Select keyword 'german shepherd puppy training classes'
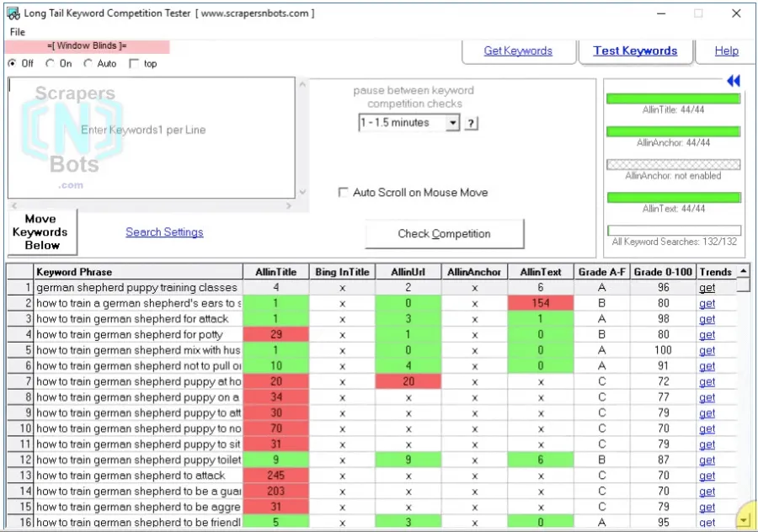The image size is (758, 532). 138,288
